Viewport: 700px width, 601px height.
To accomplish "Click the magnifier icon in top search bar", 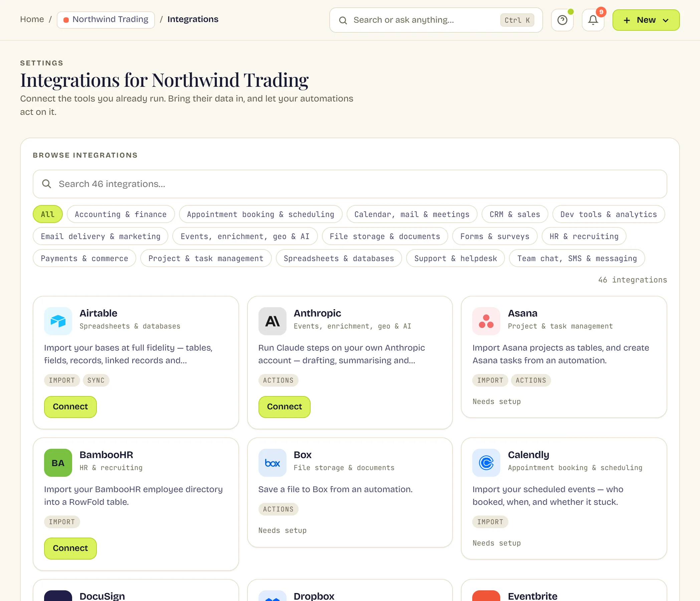I will [x=343, y=20].
